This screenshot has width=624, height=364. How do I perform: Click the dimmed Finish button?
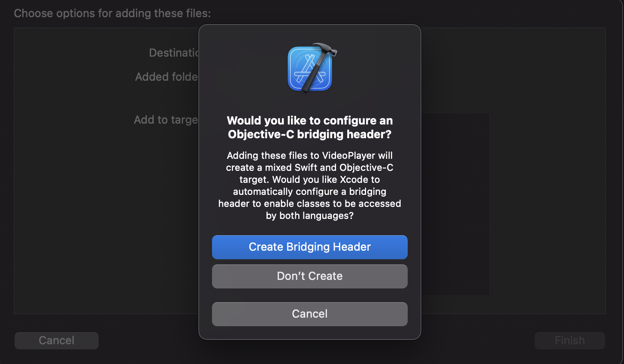pos(569,340)
